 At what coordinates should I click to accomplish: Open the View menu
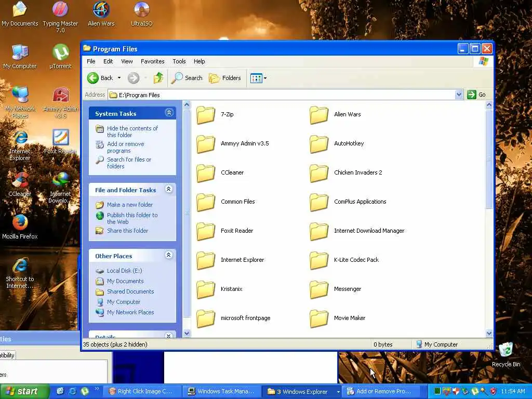pyautogui.click(x=127, y=61)
